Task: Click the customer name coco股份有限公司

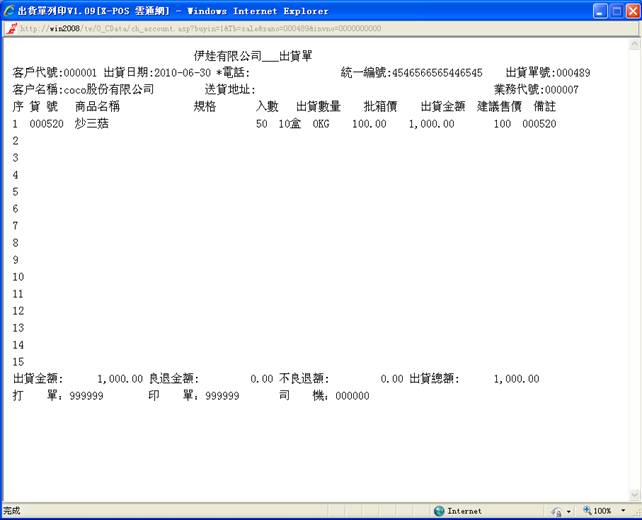Action: 108,89
